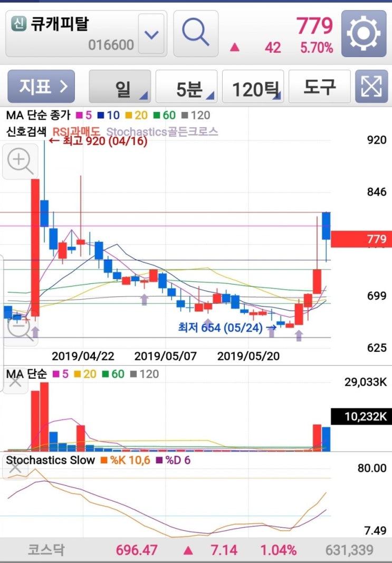Select the 120틱 tick chart period

[253, 87]
